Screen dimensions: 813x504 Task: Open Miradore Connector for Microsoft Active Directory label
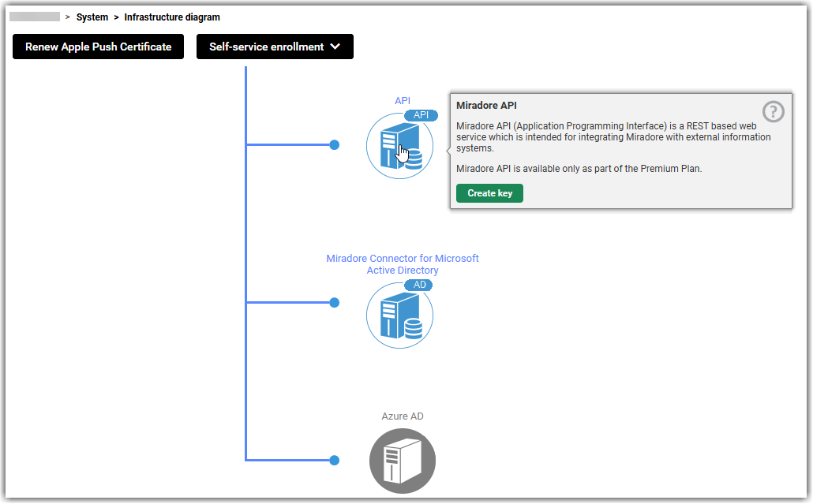tap(403, 264)
